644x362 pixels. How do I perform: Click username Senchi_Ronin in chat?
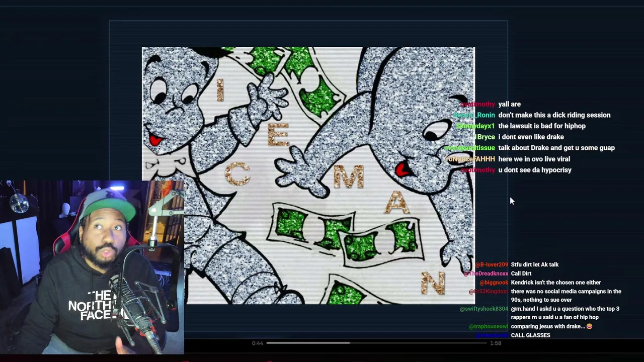[474, 115]
